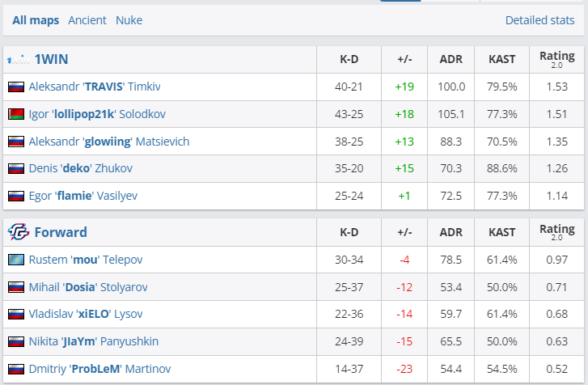Open the 1WIN team page link
This screenshot has width=588, height=385.
pyautogui.click(x=50, y=59)
